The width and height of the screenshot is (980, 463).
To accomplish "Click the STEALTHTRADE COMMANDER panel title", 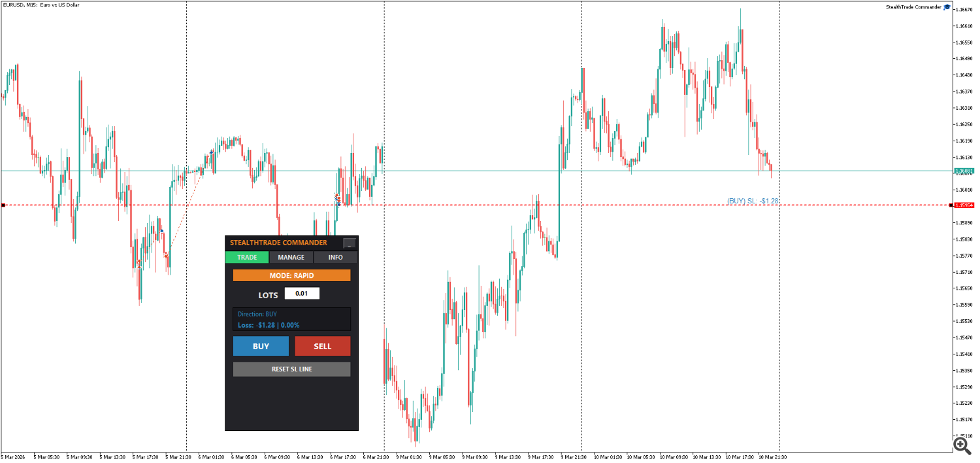I will tap(278, 243).
